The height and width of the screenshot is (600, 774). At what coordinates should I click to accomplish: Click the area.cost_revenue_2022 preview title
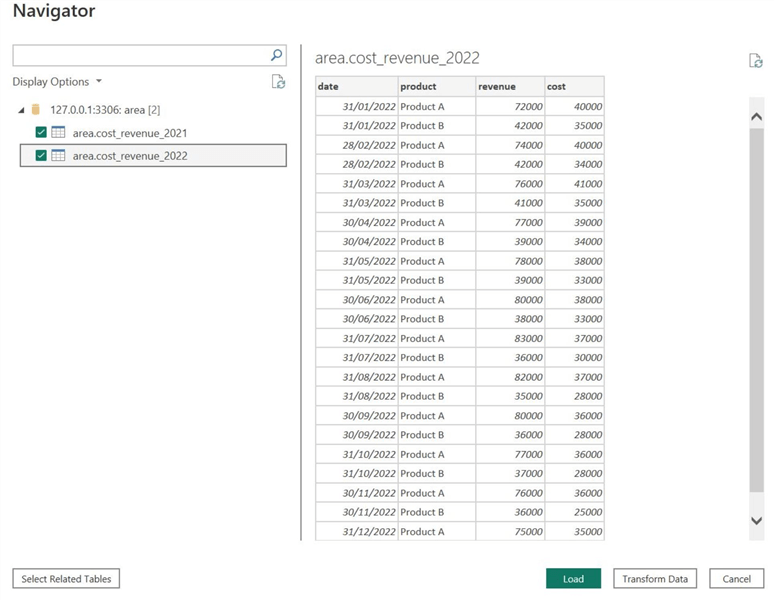[397, 58]
